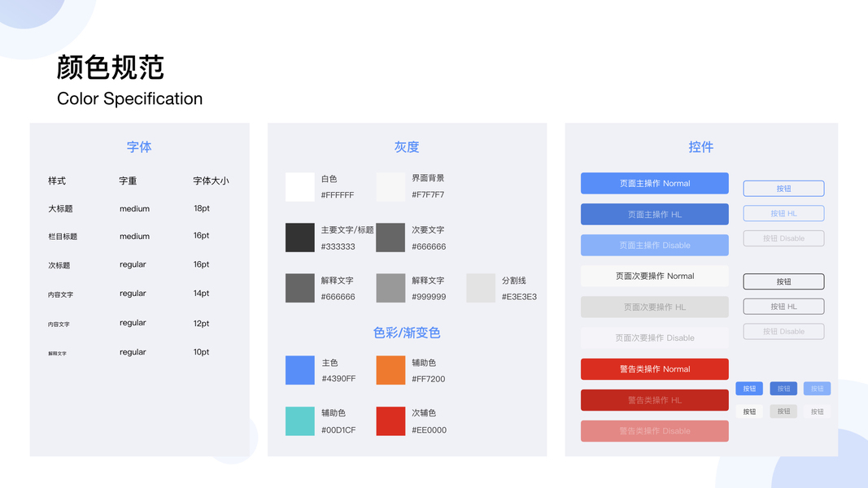Image resolution: width=868 pixels, height=488 pixels.
Task: Click the #FF7200 hex label
Action: 429,379
